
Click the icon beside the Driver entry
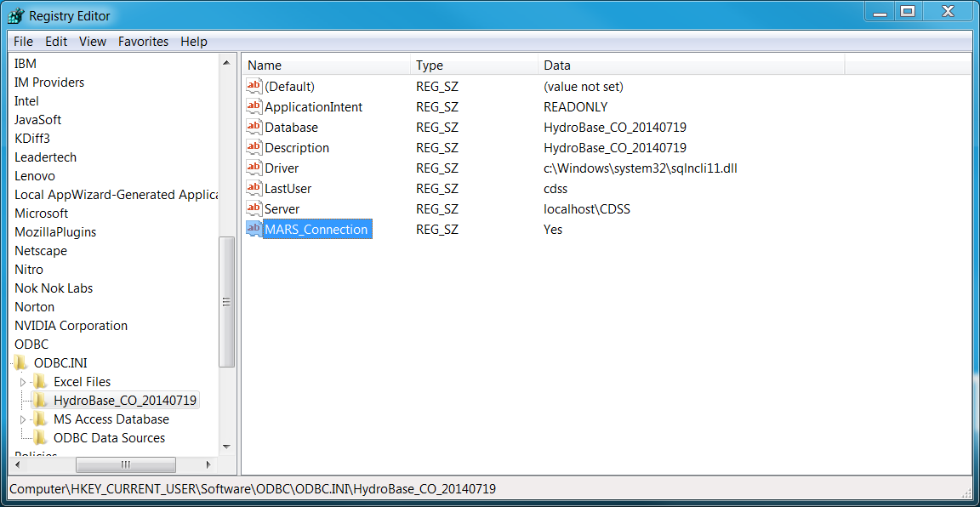pyautogui.click(x=254, y=168)
